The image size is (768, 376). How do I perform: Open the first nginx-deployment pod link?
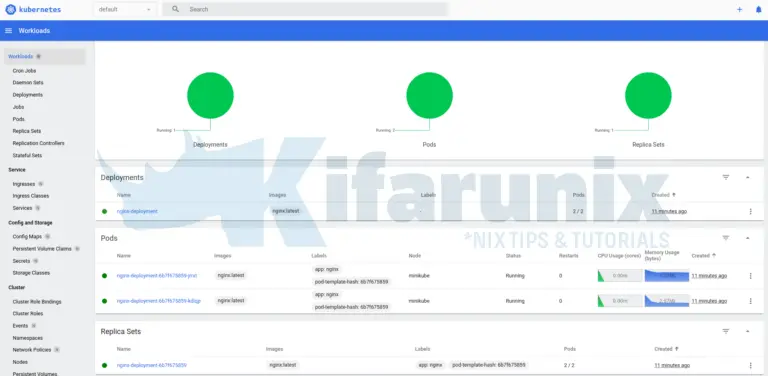(157, 276)
